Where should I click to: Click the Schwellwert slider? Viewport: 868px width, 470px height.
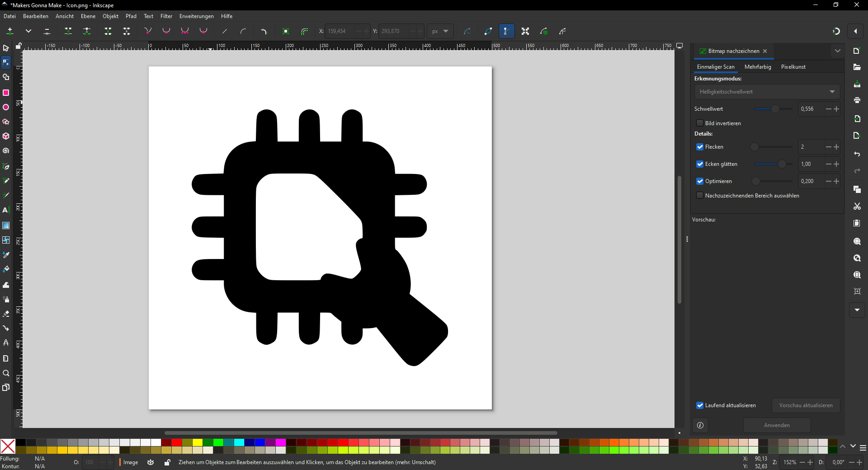[x=773, y=109]
